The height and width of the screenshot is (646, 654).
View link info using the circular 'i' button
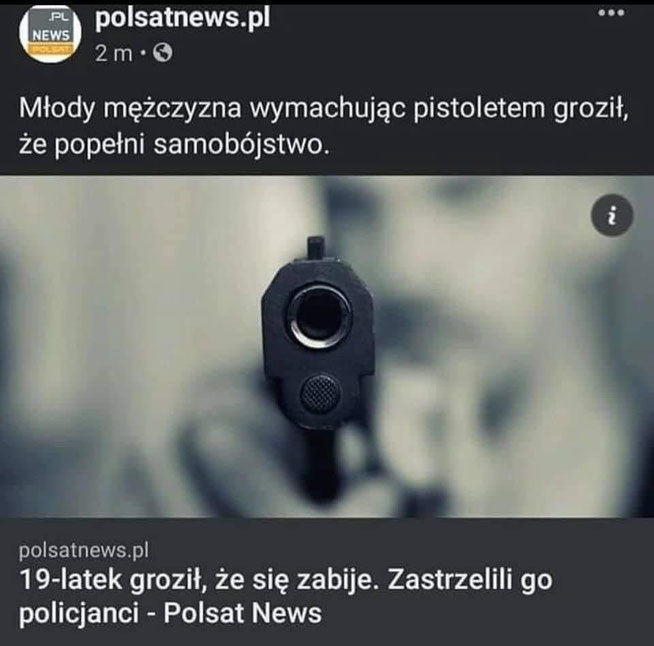coord(612,215)
